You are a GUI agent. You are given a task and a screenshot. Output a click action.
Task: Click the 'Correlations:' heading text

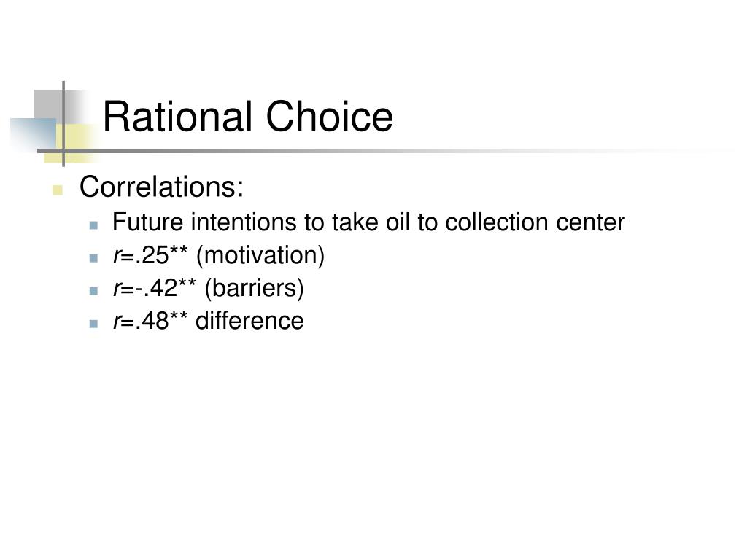coord(161,186)
